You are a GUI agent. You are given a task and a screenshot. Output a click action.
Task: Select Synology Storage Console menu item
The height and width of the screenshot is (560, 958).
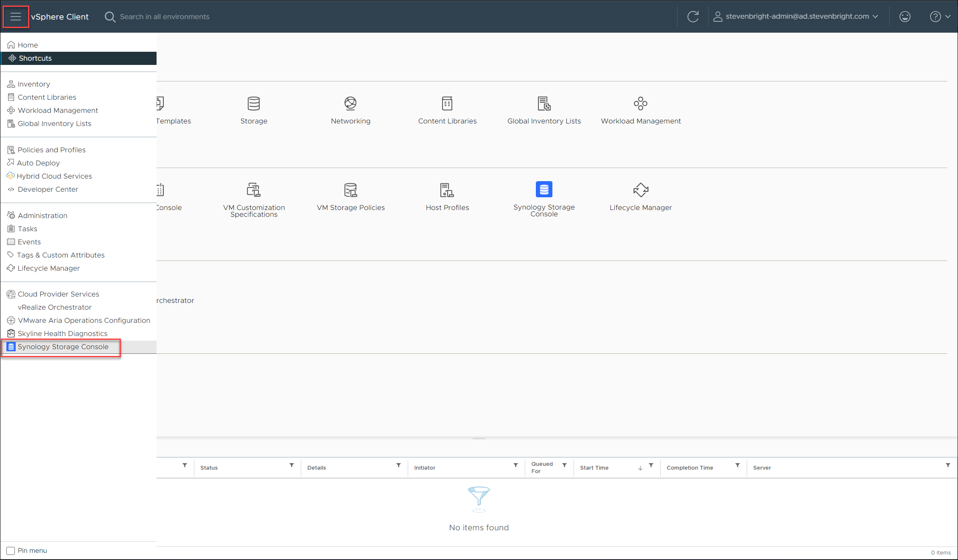tap(63, 347)
